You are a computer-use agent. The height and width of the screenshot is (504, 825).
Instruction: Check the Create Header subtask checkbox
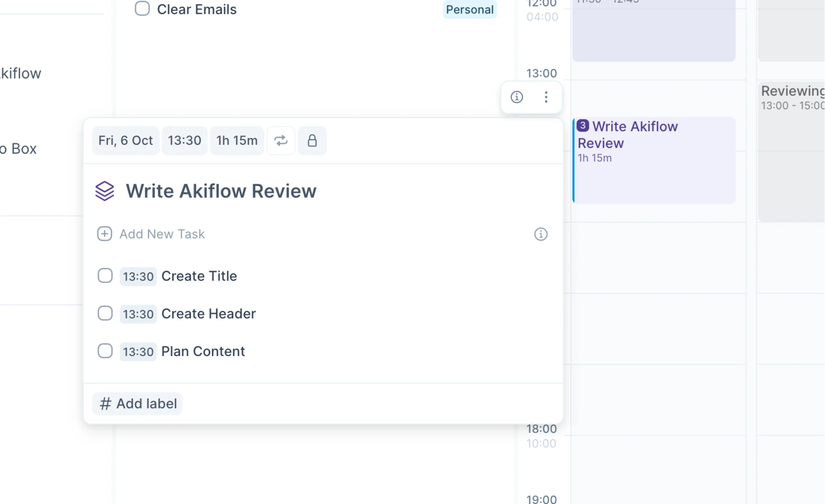tap(105, 313)
